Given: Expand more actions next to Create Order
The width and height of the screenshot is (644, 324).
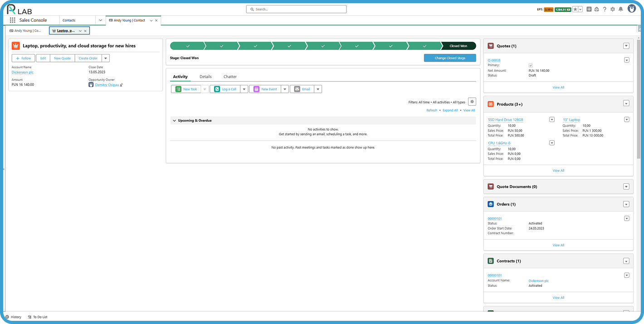Looking at the screenshot, I should 106,58.
